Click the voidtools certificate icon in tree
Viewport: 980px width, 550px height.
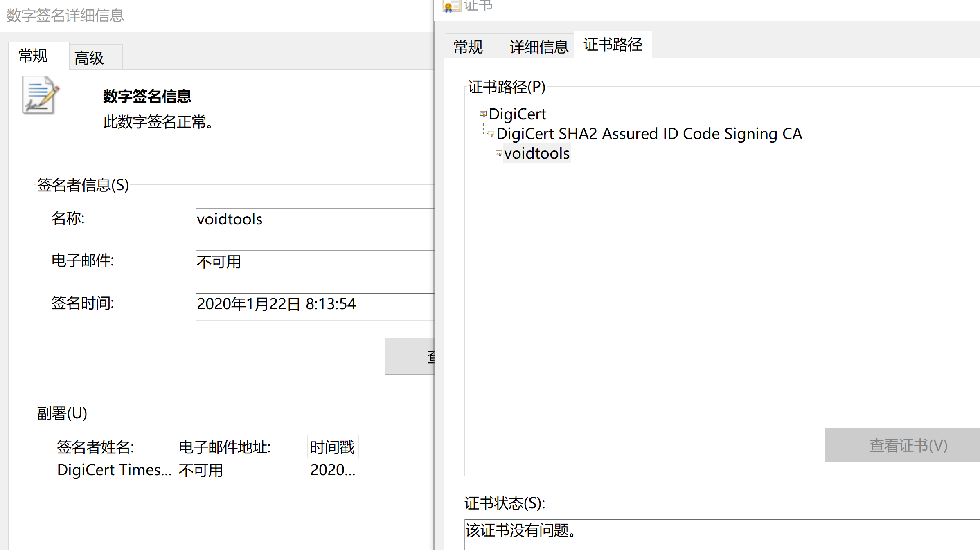click(499, 153)
